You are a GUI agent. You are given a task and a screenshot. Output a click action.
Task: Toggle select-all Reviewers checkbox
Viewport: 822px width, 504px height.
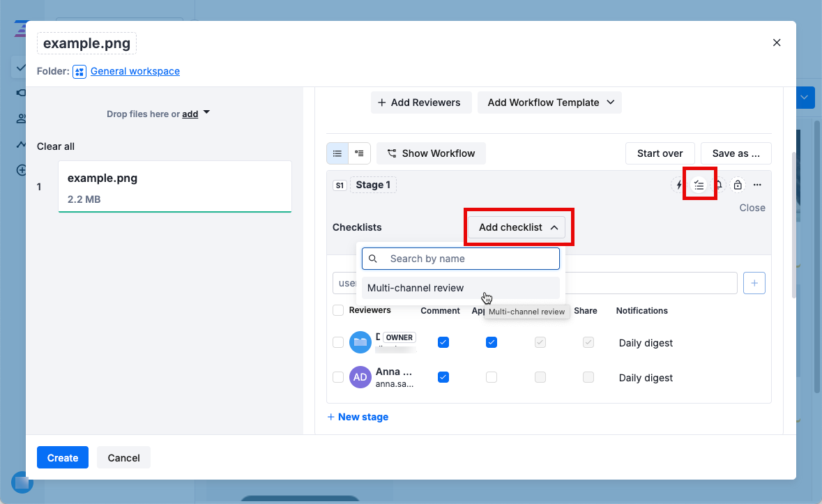[x=338, y=310]
